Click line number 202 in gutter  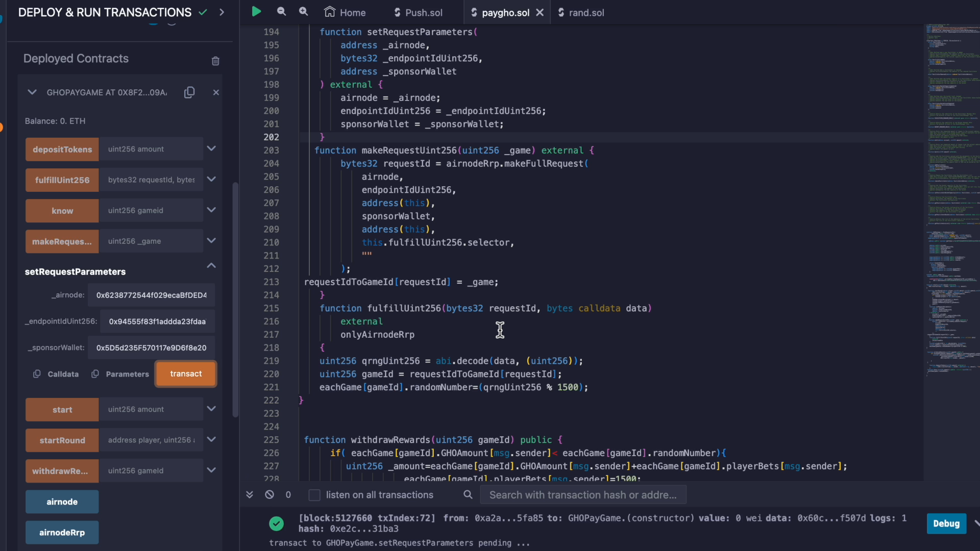271,137
